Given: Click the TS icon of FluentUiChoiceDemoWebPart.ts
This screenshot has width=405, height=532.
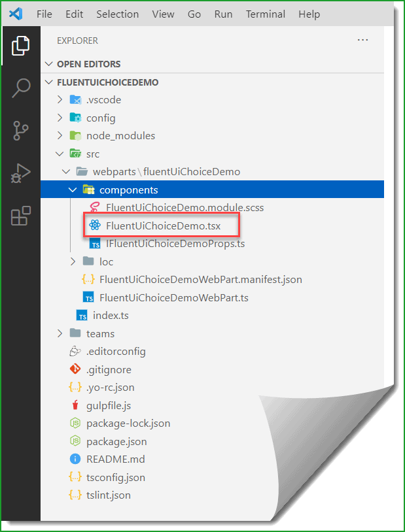Looking at the screenshot, I should [x=88, y=297].
